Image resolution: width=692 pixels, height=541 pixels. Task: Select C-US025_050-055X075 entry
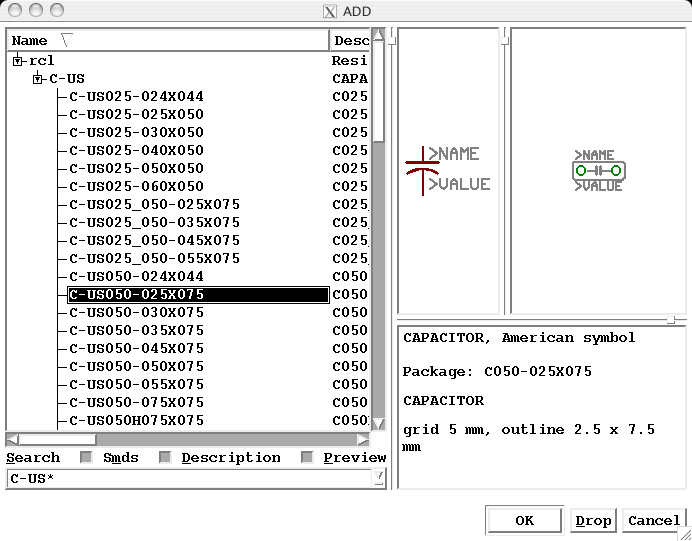154,259
